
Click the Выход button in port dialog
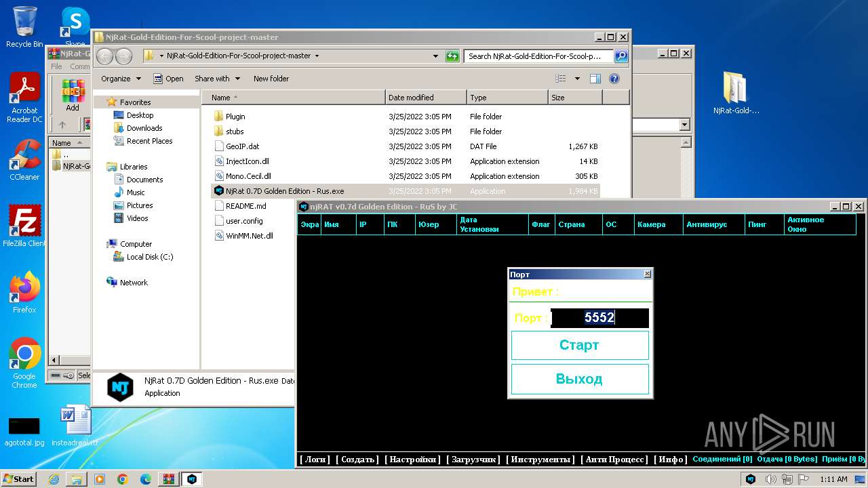(x=580, y=379)
